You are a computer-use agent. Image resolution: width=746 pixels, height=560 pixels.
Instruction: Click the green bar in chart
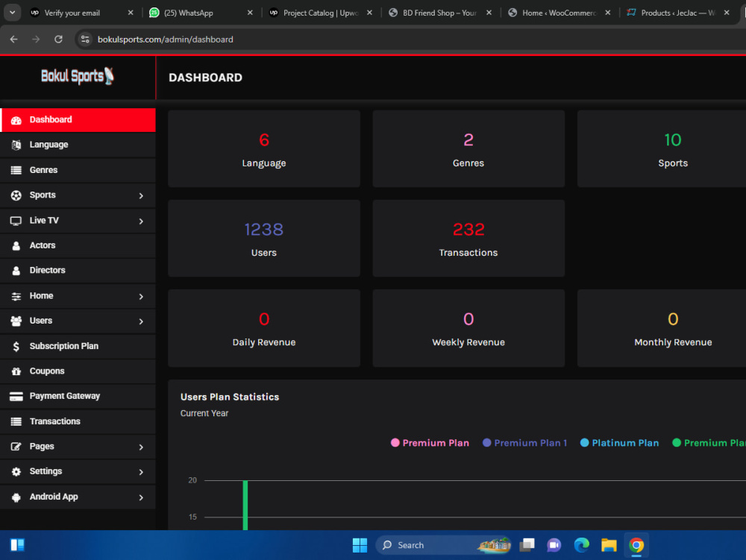245,506
